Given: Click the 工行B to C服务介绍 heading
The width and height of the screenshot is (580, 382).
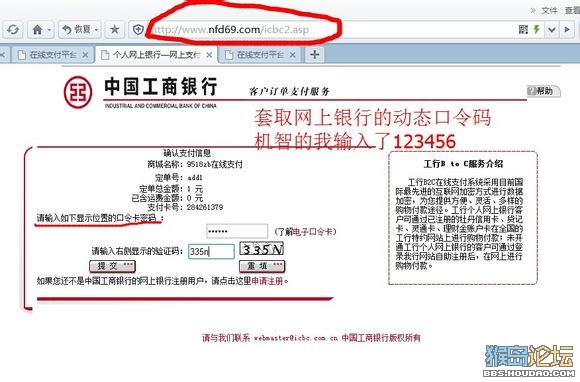Looking at the screenshot, I should pyautogui.click(x=463, y=163).
